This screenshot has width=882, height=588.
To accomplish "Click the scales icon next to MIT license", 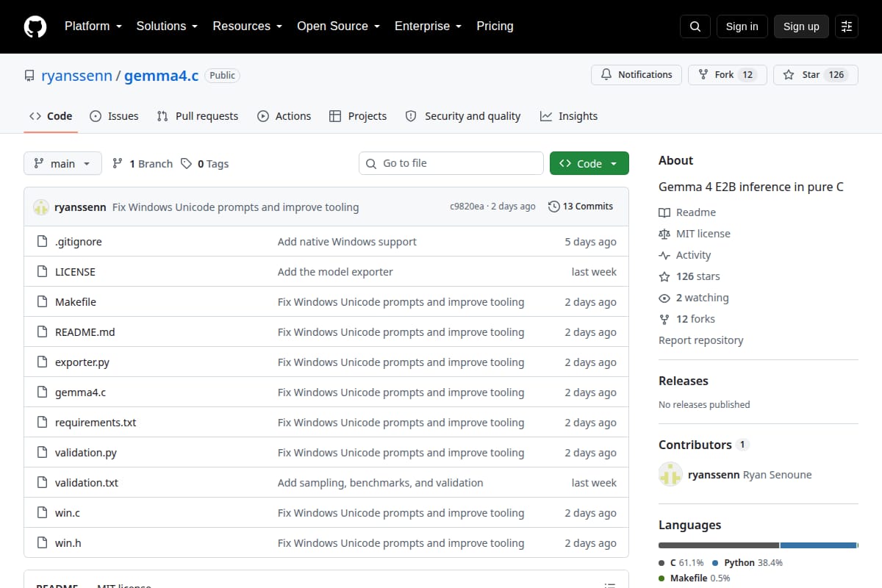I will tap(664, 234).
